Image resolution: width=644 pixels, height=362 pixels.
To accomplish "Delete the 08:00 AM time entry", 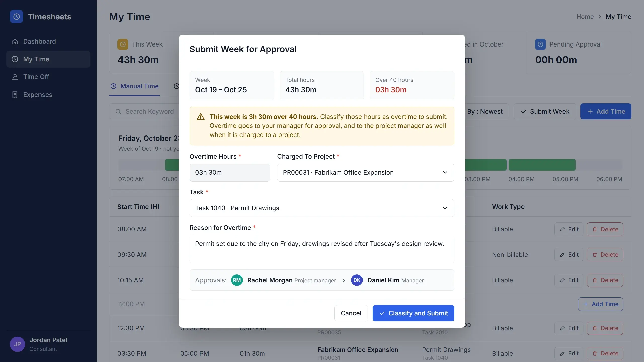I will pos(605,229).
